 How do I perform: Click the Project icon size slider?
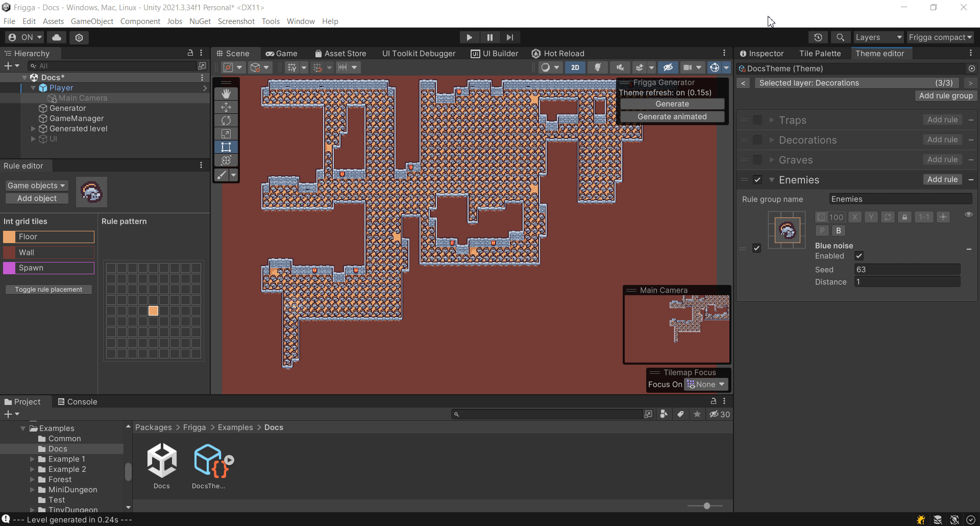point(705,506)
